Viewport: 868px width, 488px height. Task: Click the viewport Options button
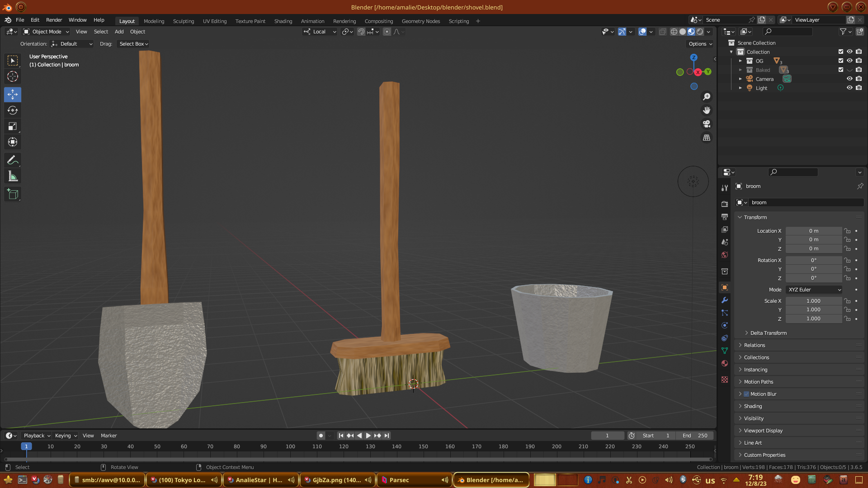700,44
